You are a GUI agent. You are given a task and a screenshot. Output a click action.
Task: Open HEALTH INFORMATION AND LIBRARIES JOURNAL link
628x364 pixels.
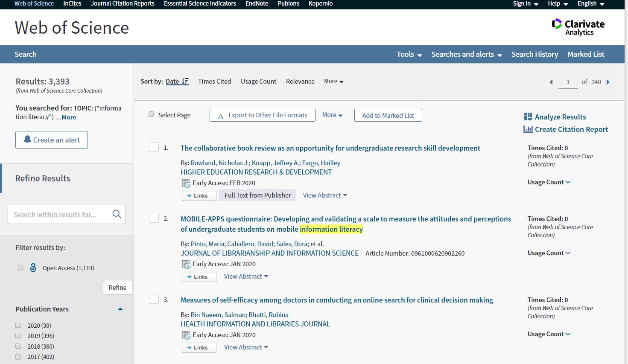click(255, 324)
